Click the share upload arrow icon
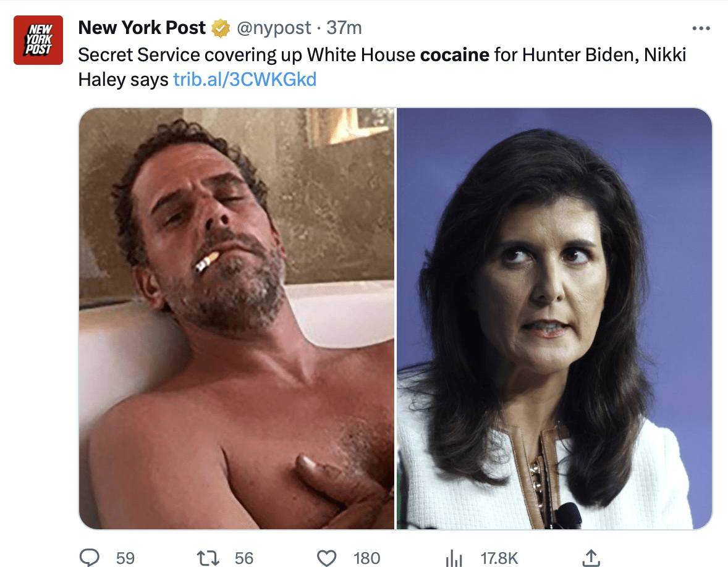Image resolution: width=728 pixels, height=567 pixels. pos(591,558)
